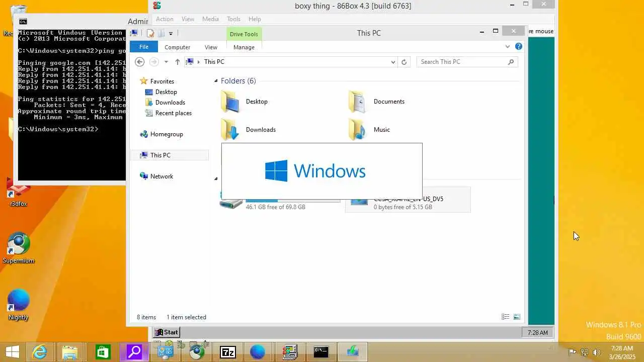
Task: Open the Help menu in 86Box
Action: [x=255, y=19]
